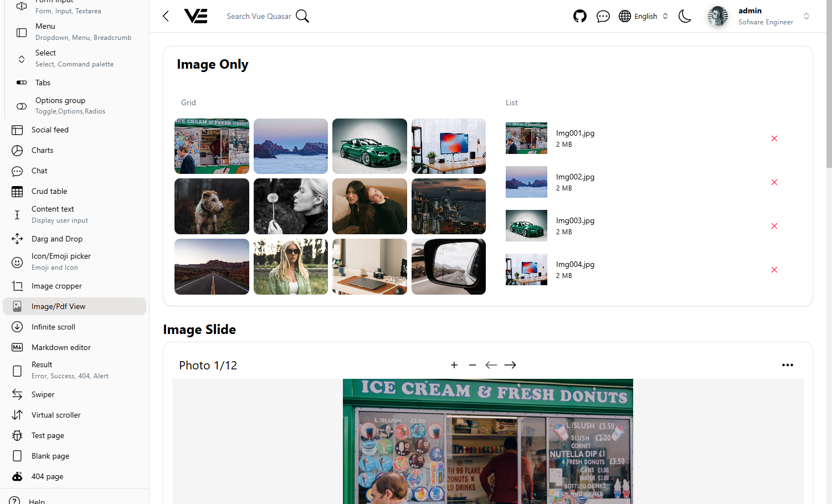Remove Img001.jpg from the list
Screen dimensions: 832x504
click(774, 138)
